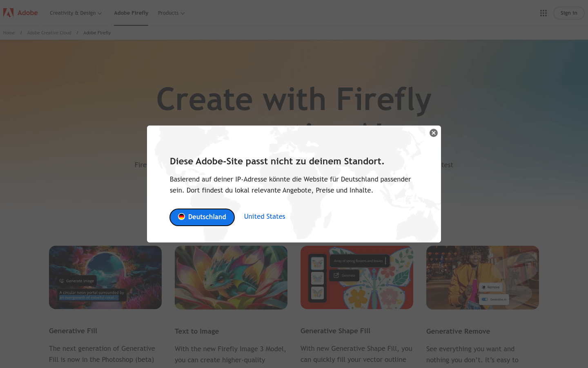
Task: Click the dialog heading about Standort
Action: [277, 161]
